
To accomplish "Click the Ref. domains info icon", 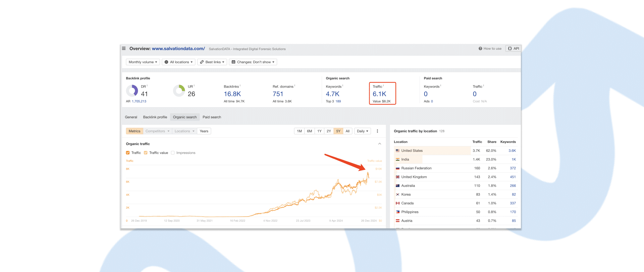I will point(295,86).
